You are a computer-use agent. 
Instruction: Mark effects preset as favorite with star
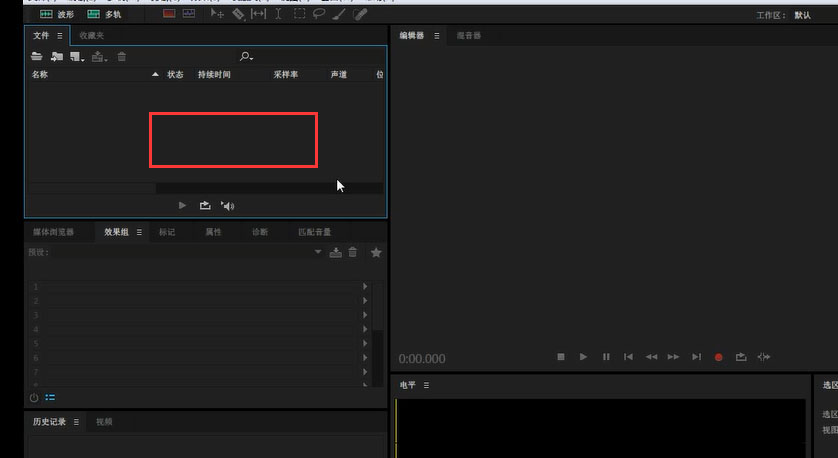376,253
